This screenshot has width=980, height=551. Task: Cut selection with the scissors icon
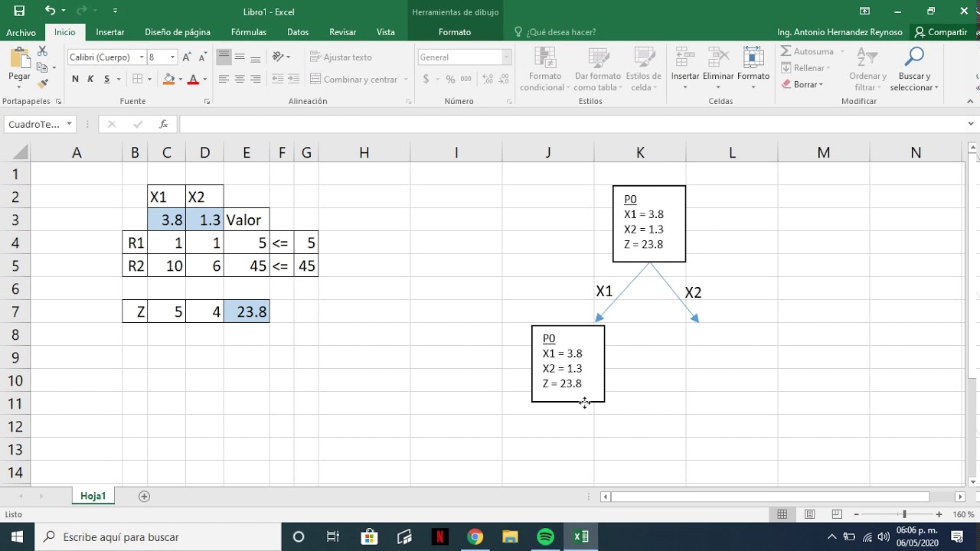point(43,51)
